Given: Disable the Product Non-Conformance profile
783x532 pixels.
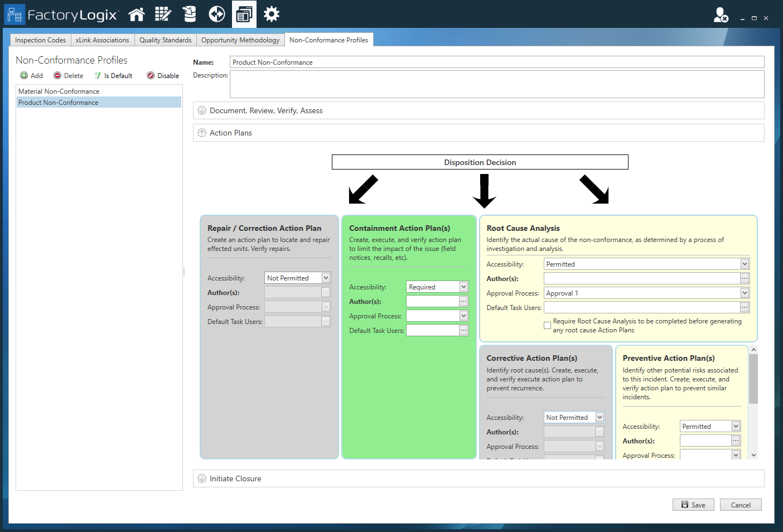Looking at the screenshot, I should [162, 75].
